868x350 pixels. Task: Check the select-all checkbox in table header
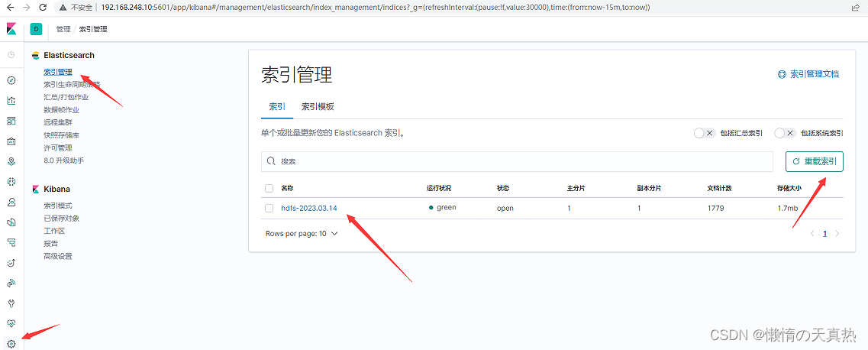269,188
